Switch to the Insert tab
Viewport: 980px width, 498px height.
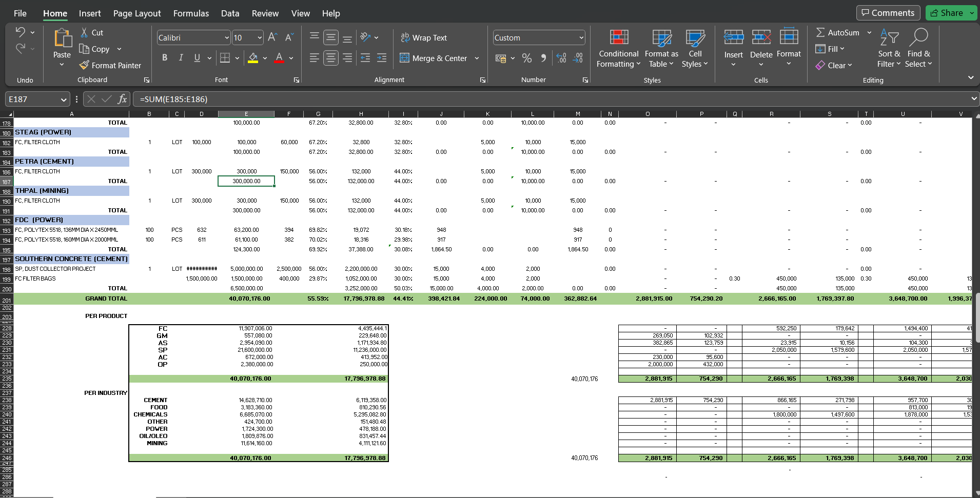(90, 13)
